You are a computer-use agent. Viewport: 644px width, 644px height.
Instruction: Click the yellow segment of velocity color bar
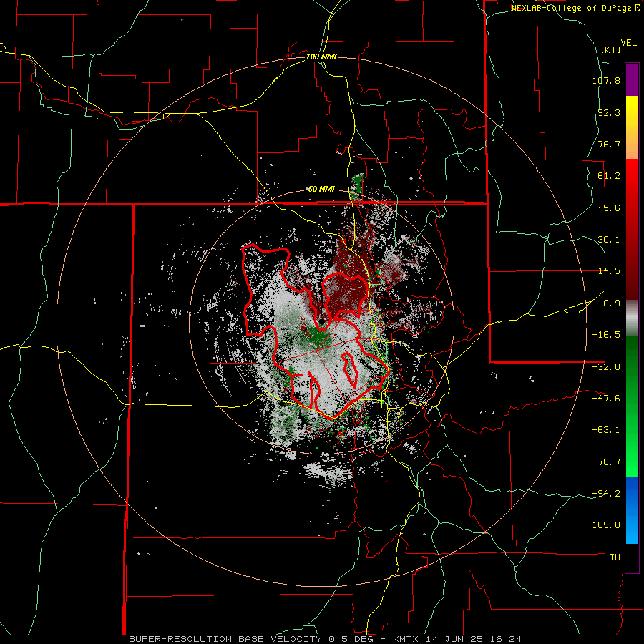point(632,127)
